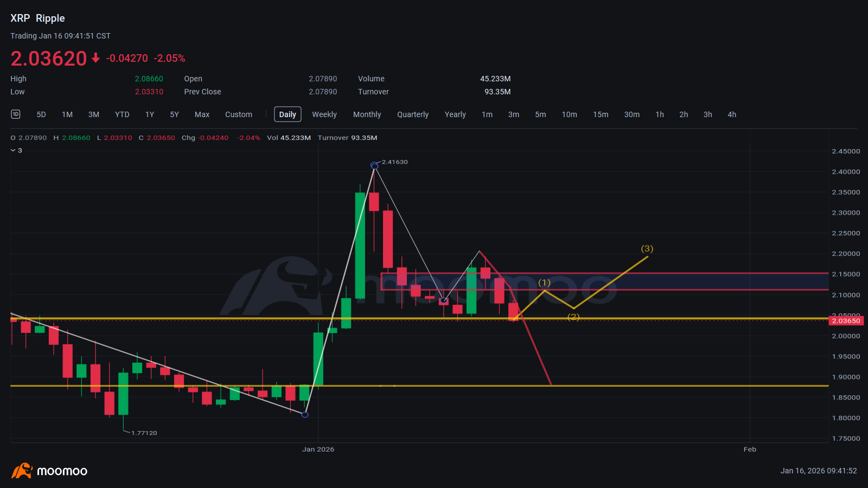Click the moomoo logo at bottom left

[x=49, y=471]
